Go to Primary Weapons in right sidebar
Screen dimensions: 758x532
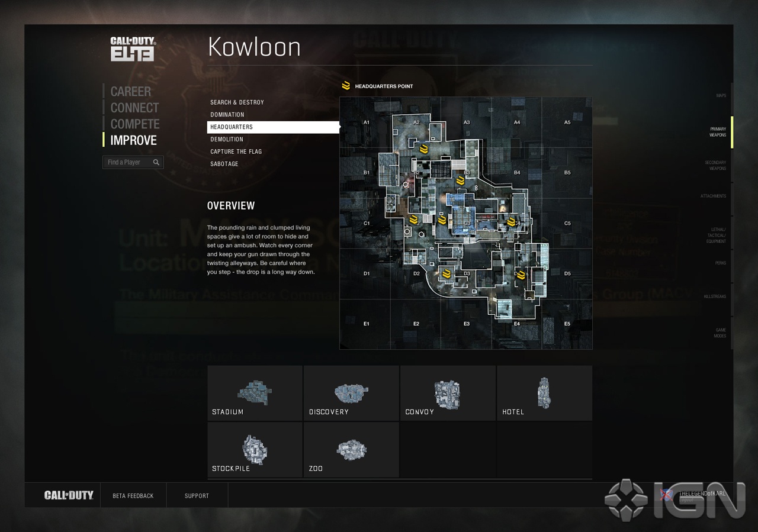click(718, 132)
